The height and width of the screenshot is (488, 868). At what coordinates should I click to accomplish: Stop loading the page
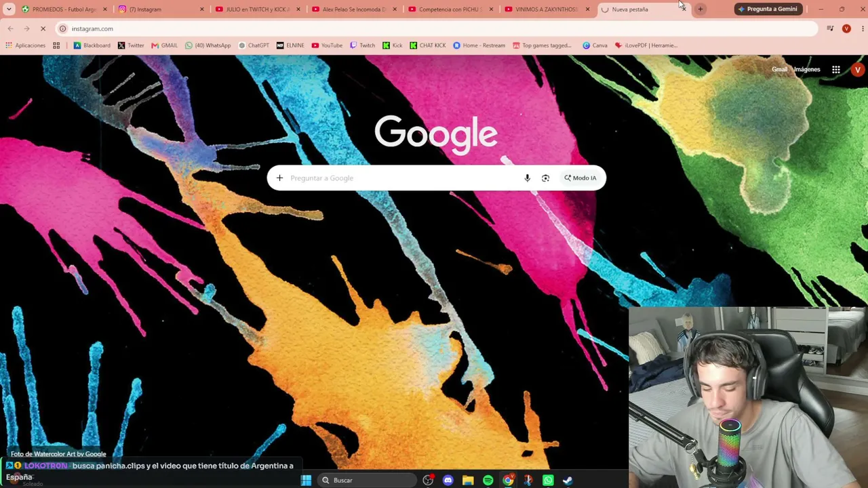pyautogui.click(x=42, y=28)
